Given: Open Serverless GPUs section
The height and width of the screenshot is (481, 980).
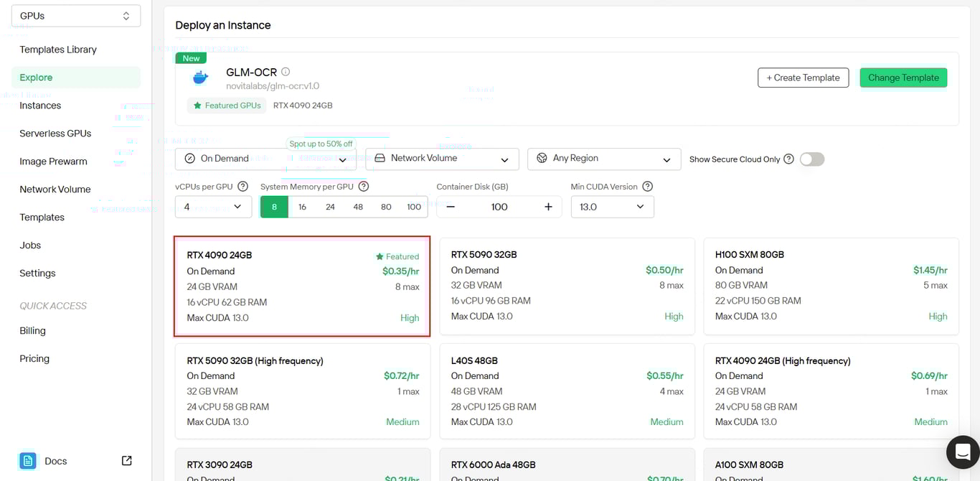Looking at the screenshot, I should 55,134.
